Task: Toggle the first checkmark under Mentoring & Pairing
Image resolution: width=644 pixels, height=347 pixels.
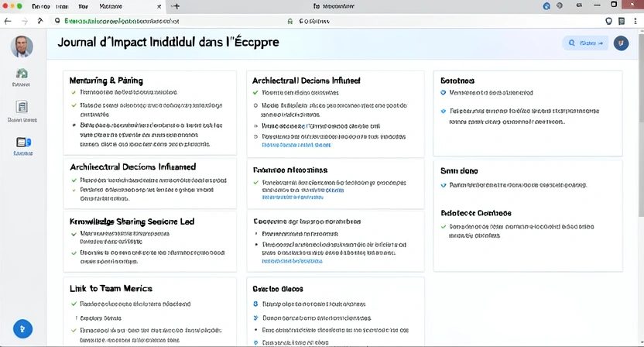Action: [74, 92]
